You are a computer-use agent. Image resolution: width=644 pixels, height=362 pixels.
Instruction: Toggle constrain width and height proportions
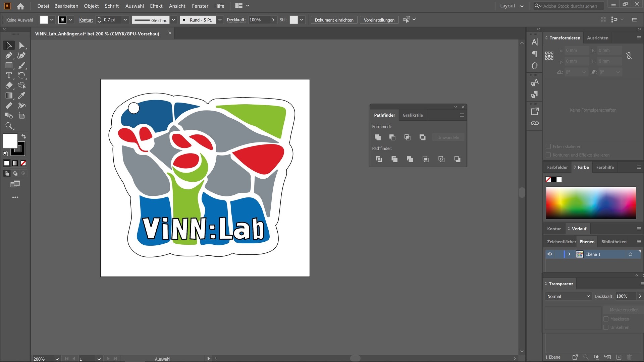point(629,56)
